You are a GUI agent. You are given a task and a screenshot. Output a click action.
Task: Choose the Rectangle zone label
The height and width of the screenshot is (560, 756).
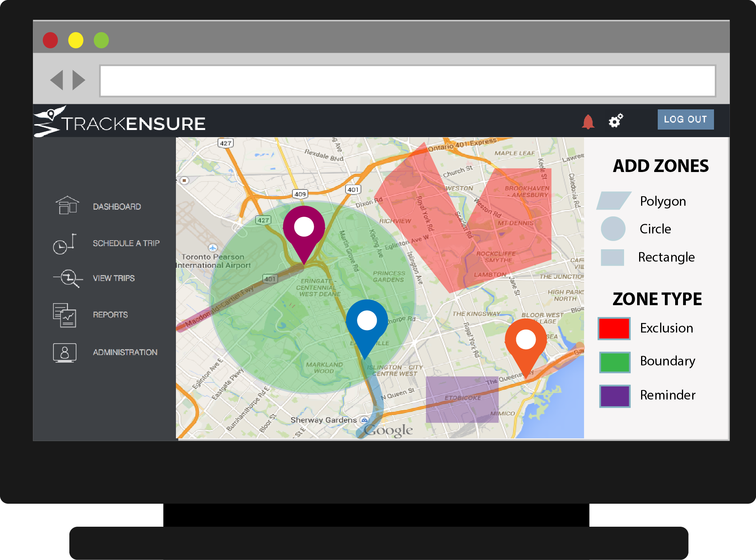[666, 257]
